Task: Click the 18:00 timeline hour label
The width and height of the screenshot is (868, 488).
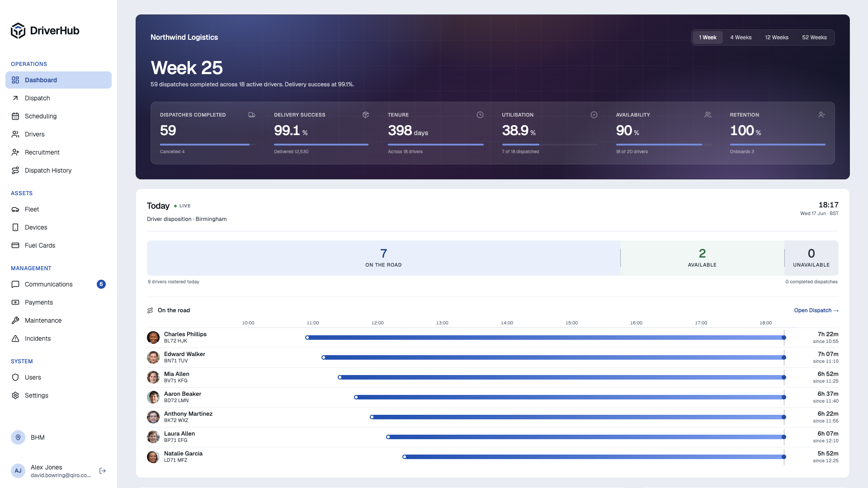Action: tap(765, 323)
